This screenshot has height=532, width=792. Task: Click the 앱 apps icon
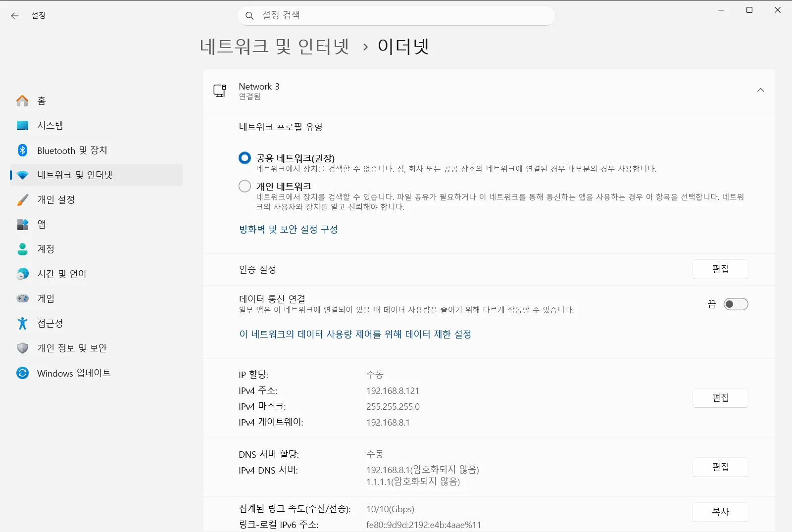tap(22, 225)
